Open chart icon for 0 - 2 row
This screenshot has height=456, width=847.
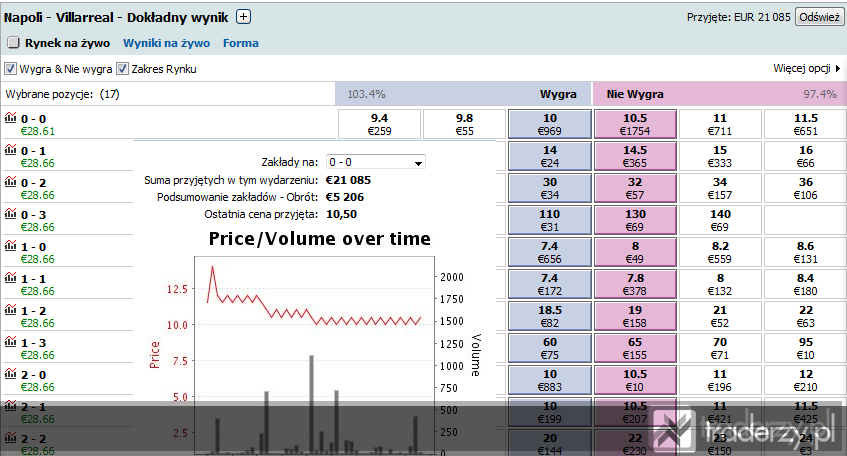point(10,181)
